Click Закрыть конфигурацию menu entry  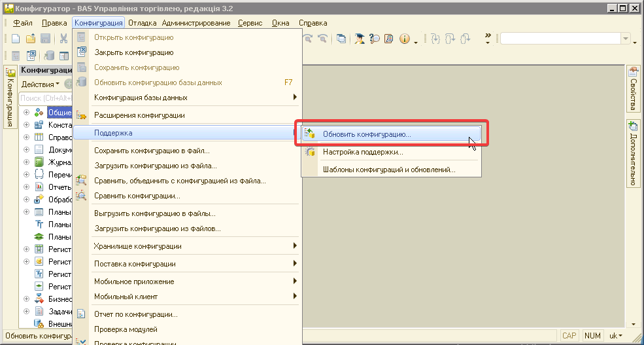(133, 52)
